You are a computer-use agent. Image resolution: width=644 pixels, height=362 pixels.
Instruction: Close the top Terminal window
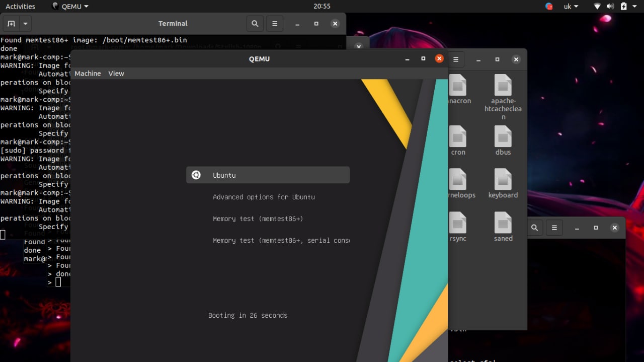click(335, 24)
